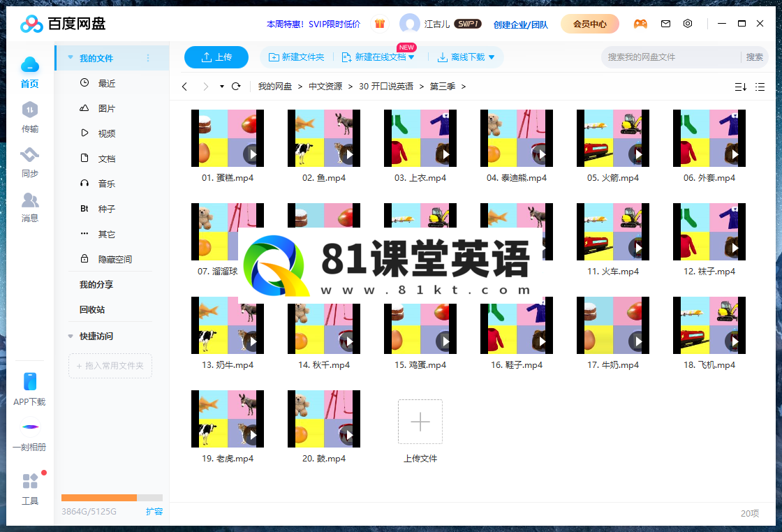Open 其它 other files category
The width and height of the screenshot is (782, 532).
click(x=98, y=234)
